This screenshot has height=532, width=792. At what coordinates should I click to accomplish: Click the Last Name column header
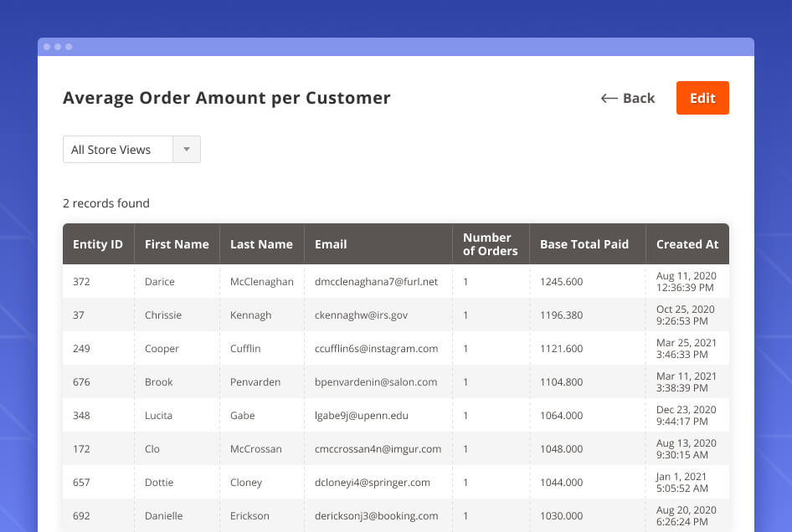(261, 244)
